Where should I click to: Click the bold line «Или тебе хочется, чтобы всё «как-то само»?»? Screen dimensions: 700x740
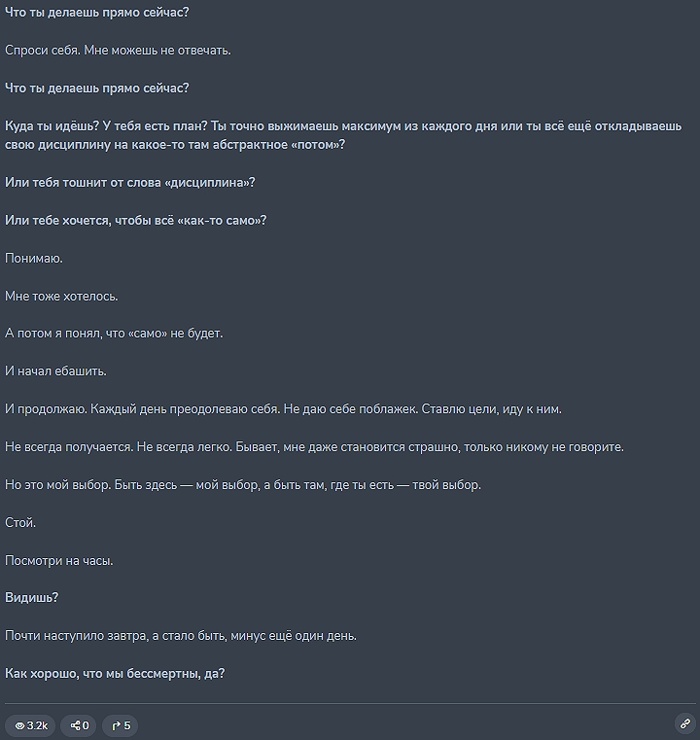point(135,220)
